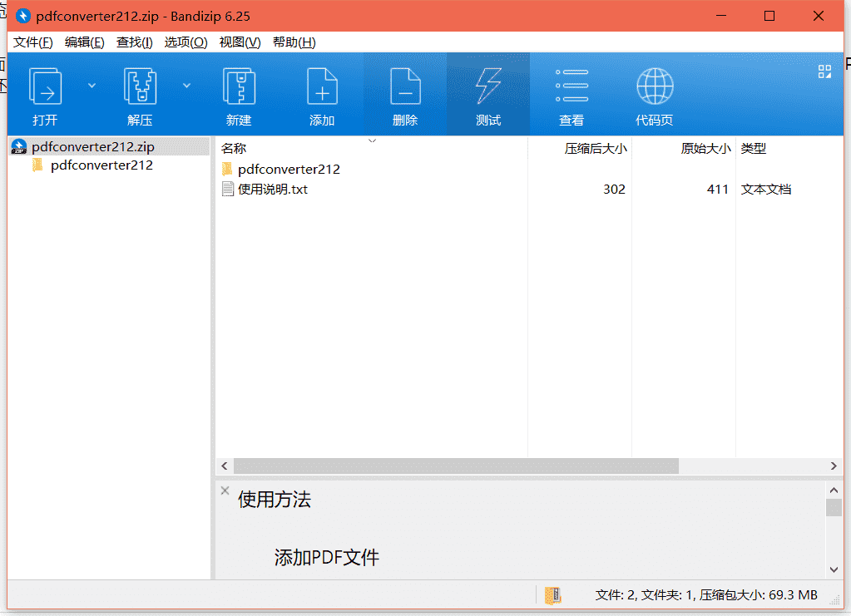Screen dimensions: 851x616
Task: Minimize the Bandizip window
Action: 720,17
